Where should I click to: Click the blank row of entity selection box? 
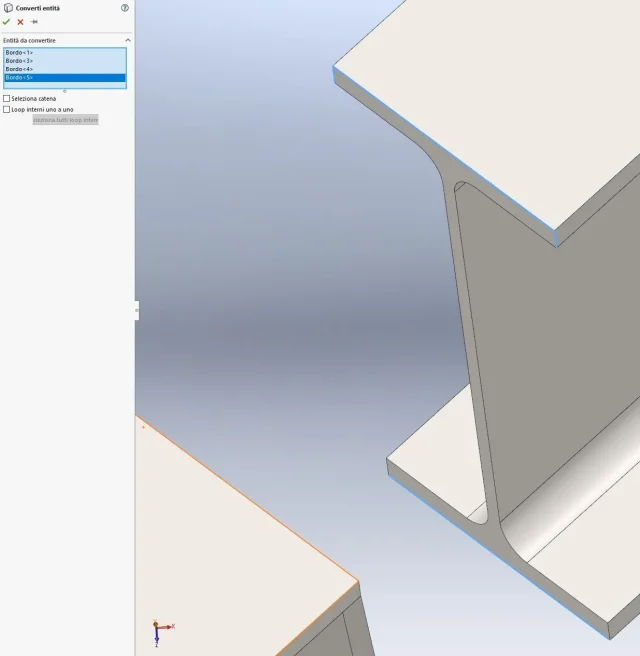(x=65, y=85)
